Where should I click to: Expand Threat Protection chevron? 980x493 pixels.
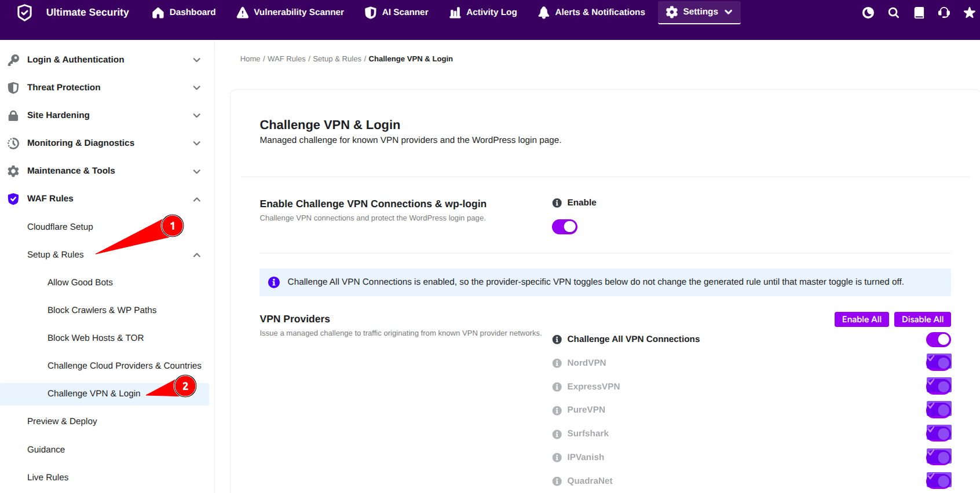click(x=197, y=88)
